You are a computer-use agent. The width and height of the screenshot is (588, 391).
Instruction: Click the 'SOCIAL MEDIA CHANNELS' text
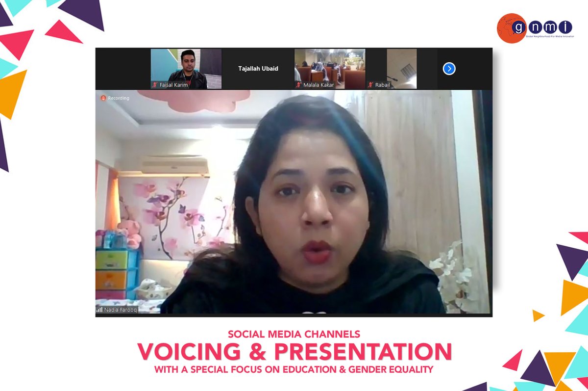pyautogui.click(x=294, y=335)
